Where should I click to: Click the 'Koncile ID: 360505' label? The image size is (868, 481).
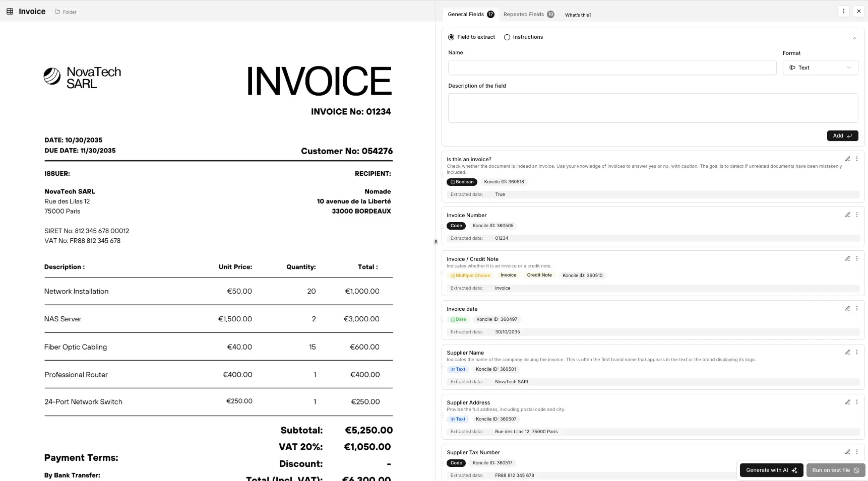(493, 226)
